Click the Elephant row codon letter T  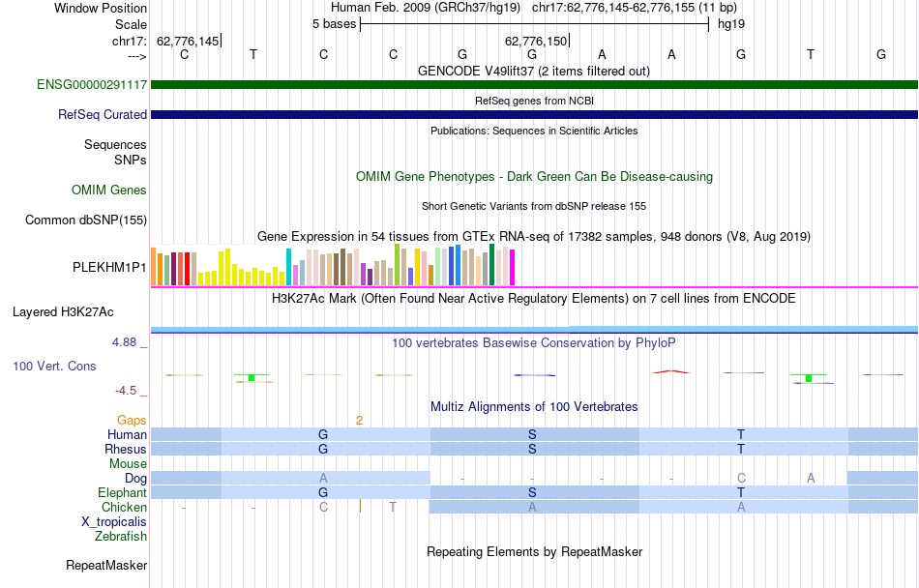[741, 492]
